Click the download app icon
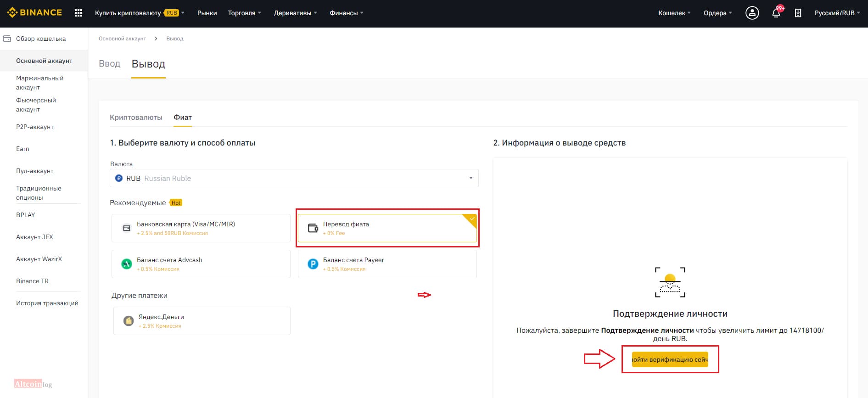This screenshot has height=398, width=868. [x=798, y=13]
